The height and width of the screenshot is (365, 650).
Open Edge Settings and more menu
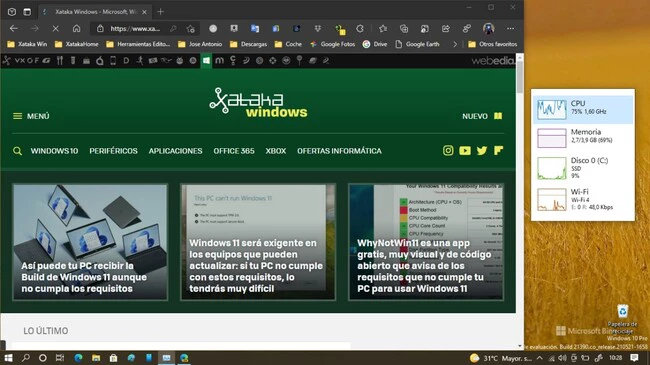tap(510, 28)
